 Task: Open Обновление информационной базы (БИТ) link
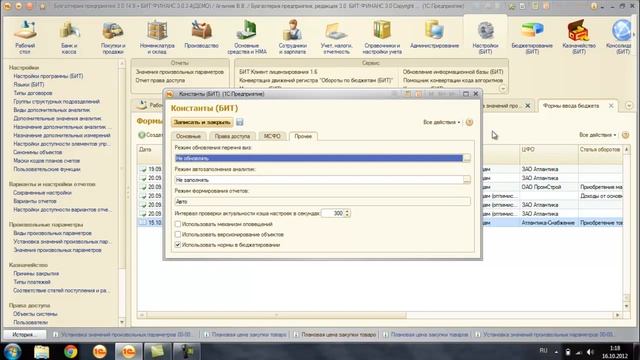[x=453, y=72]
